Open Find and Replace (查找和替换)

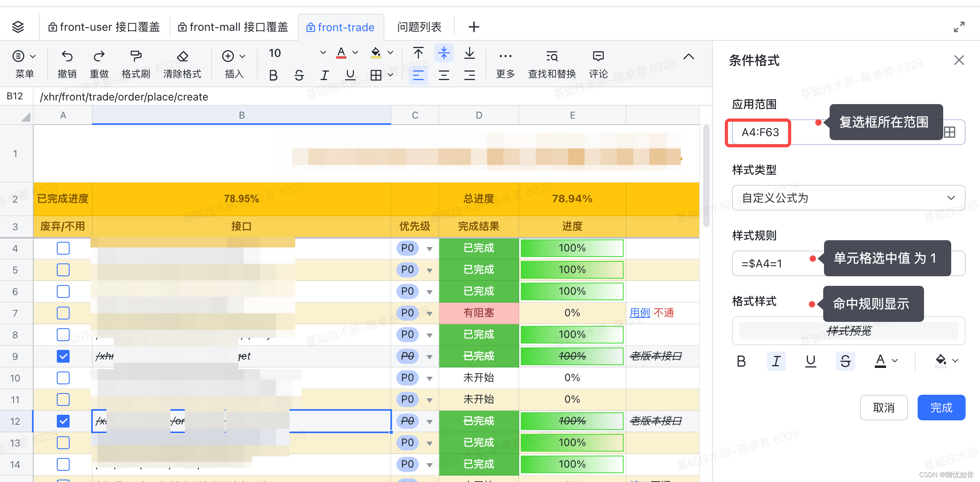(x=552, y=64)
